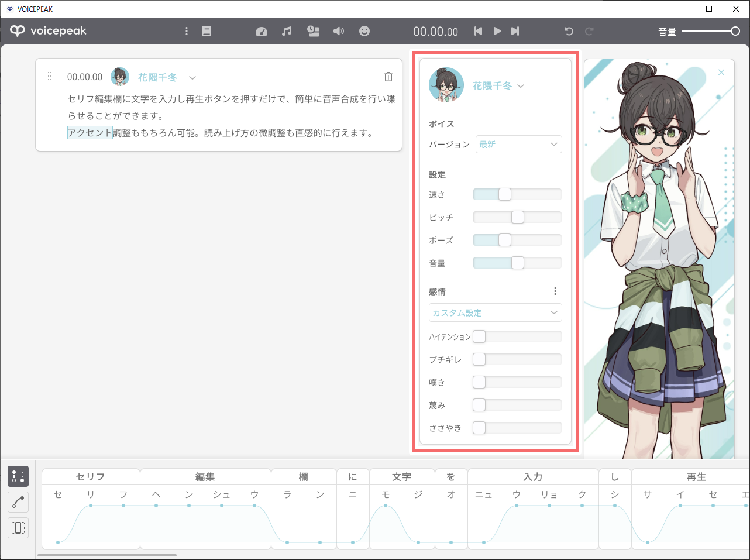Close the character portrait panel
Image resolution: width=750 pixels, height=560 pixels.
[721, 72]
